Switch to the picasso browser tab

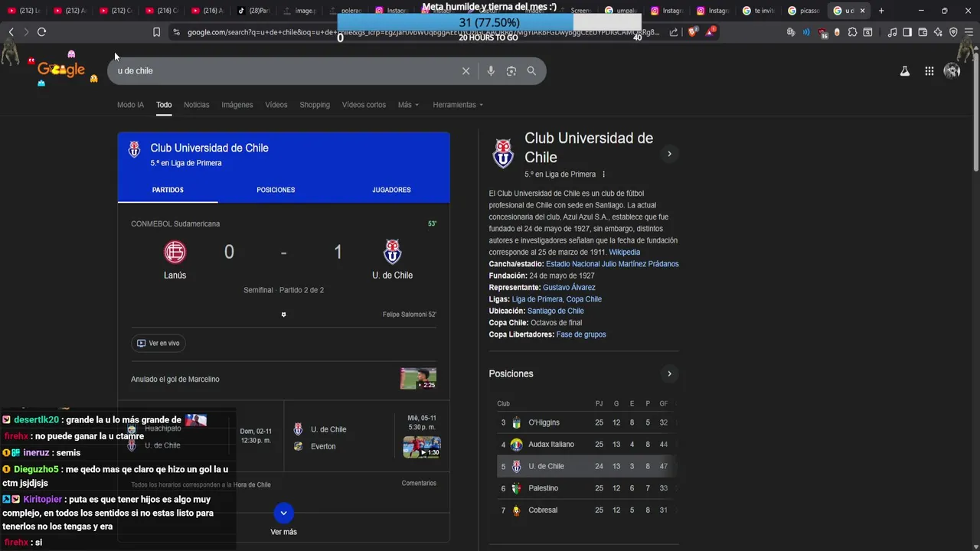pyautogui.click(x=804, y=11)
